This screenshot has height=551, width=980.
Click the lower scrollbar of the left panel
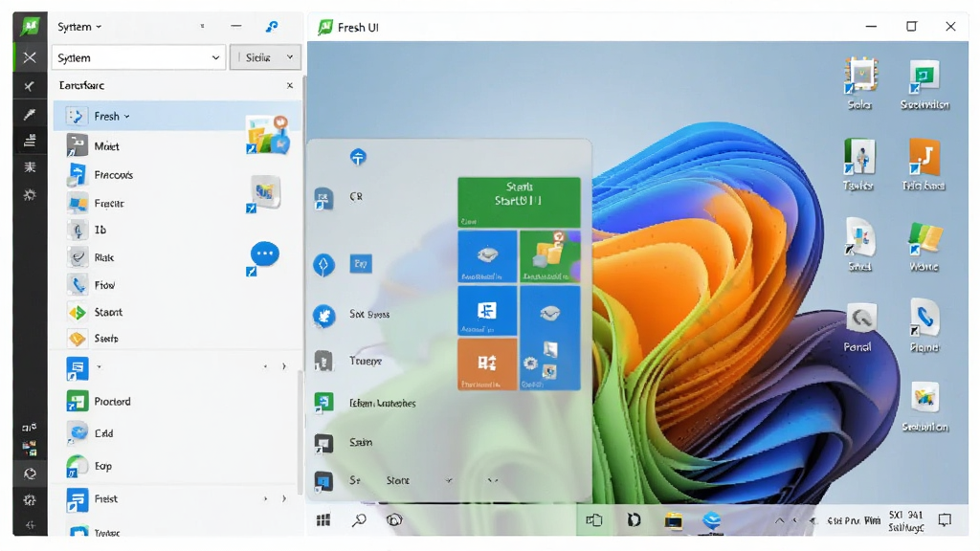pos(300,431)
